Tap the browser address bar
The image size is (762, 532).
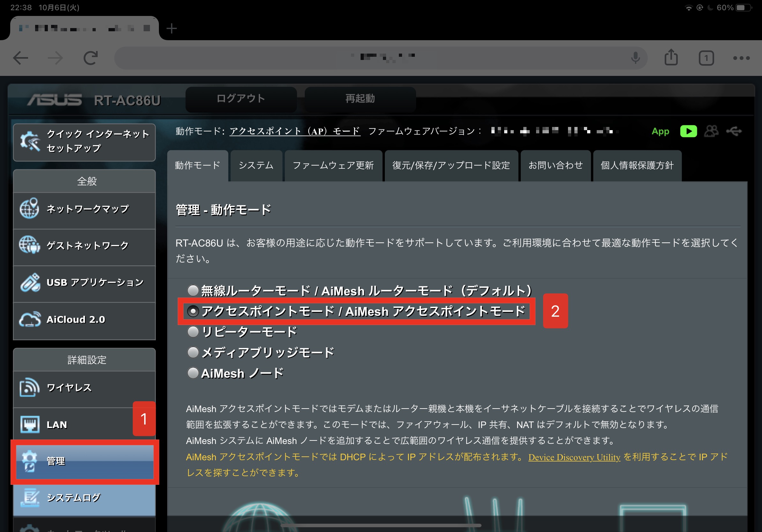point(381,58)
